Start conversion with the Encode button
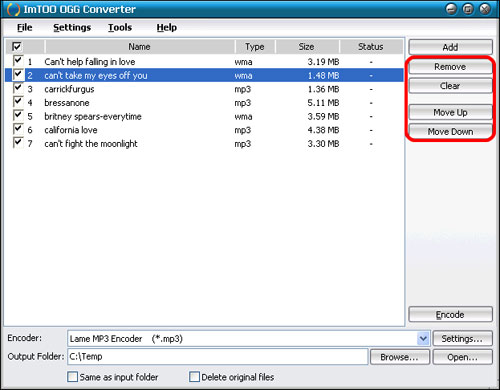This screenshot has width=500, height=390. [x=450, y=314]
